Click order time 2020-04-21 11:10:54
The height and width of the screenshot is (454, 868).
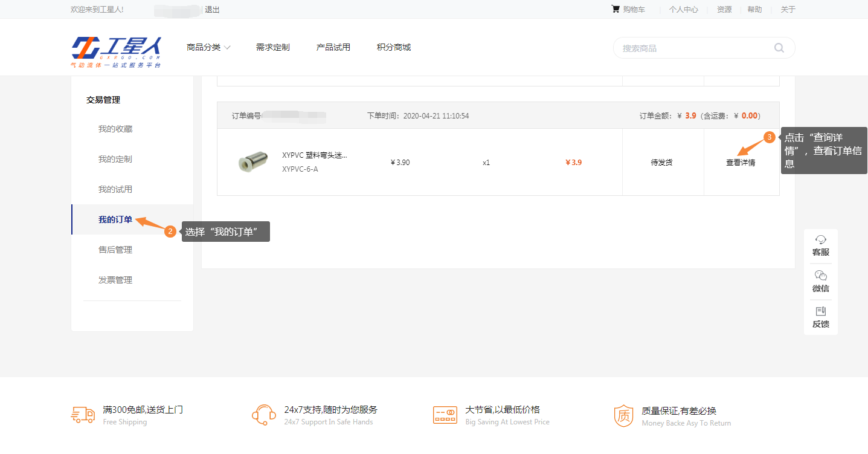tap(436, 115)
